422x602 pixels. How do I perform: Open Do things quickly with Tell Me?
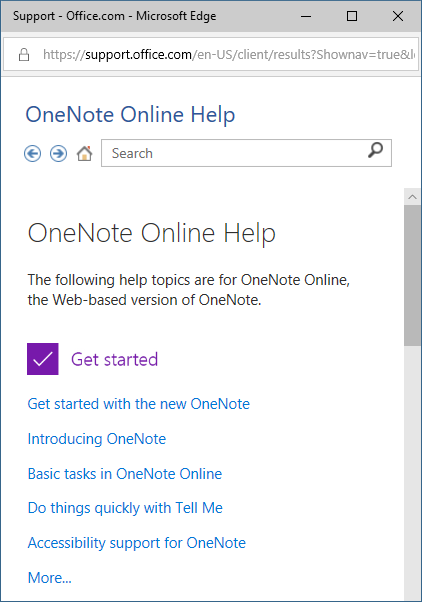point(125,508)
